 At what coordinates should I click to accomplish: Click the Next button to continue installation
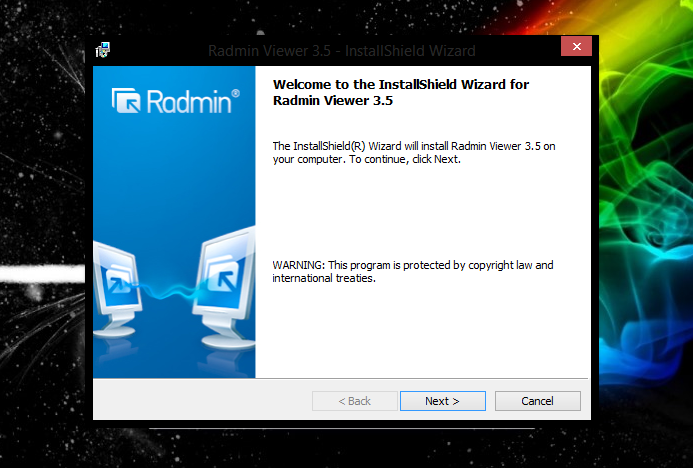(x=442, y=401)
